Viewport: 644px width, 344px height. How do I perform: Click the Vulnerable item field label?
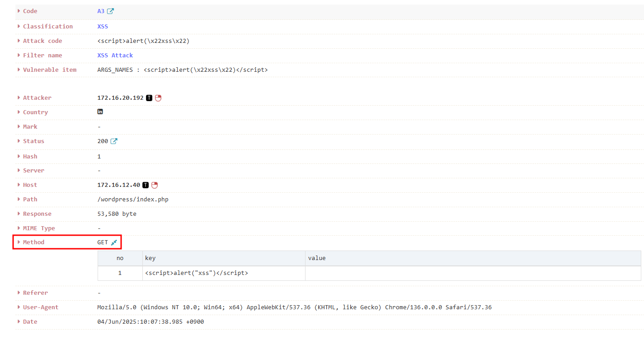[50, 70]
